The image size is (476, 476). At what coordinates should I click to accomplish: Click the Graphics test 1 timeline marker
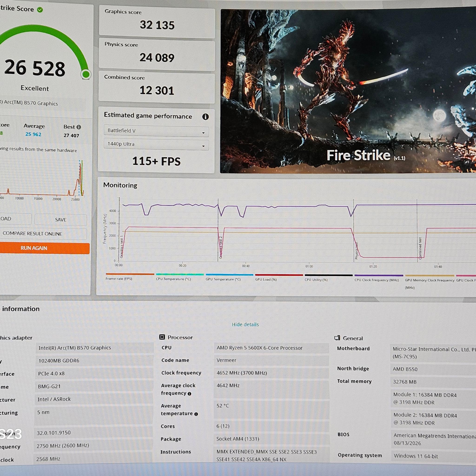point(121,247)
